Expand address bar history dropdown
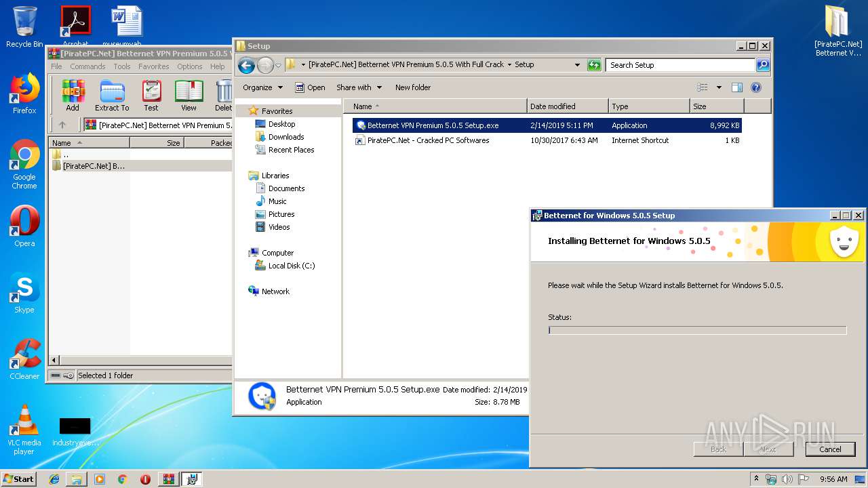This screenshot has height=488, width=868. (x=577, y=65)
